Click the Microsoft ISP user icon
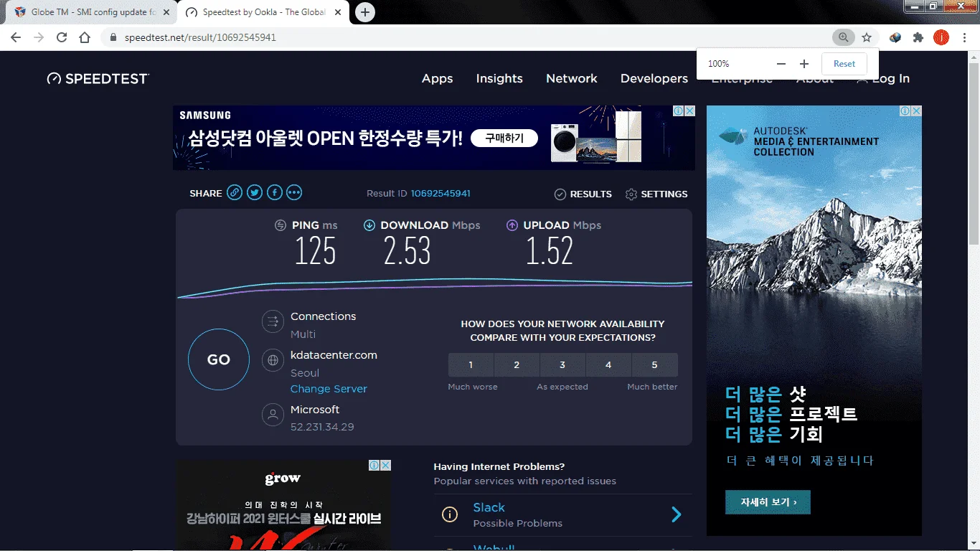 click(273, 415)
